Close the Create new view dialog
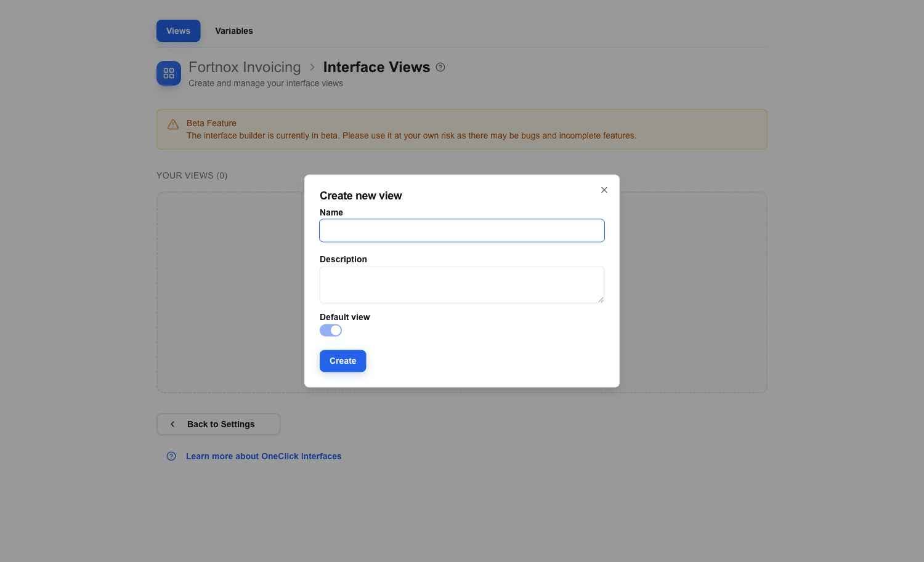 (x=604, y=190)
